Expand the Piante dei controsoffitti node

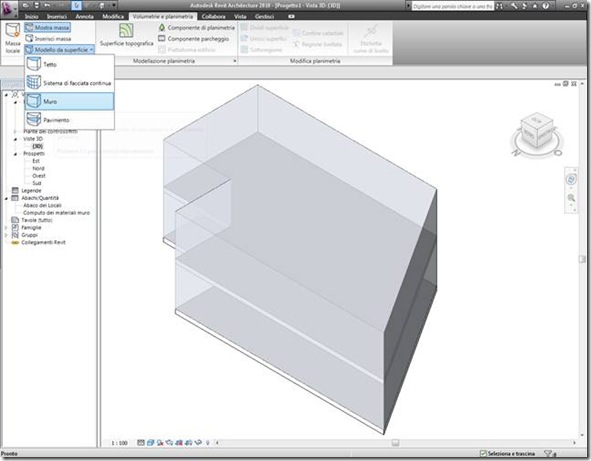pos(15,132)
